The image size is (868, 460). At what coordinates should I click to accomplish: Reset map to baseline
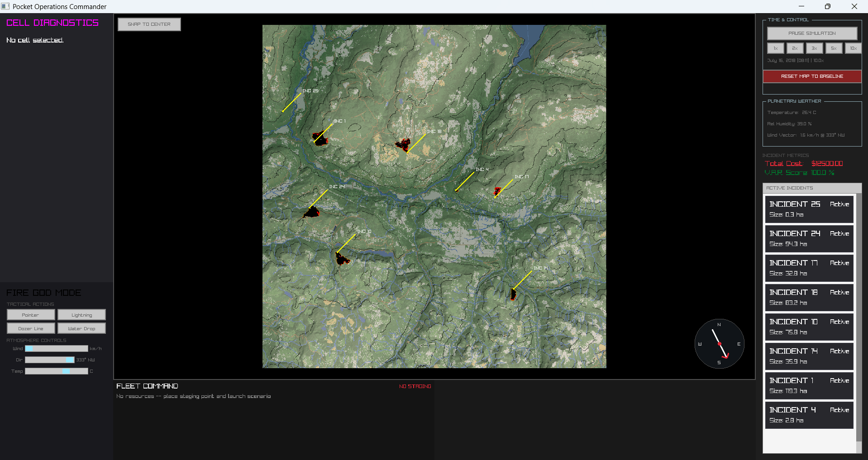pyautogui.click(x=812, y=76)
